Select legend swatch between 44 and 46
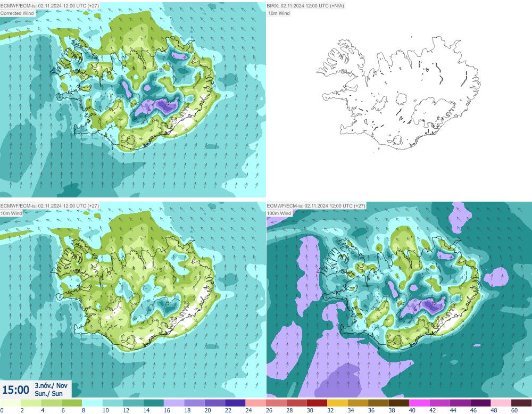 point(460,403)
